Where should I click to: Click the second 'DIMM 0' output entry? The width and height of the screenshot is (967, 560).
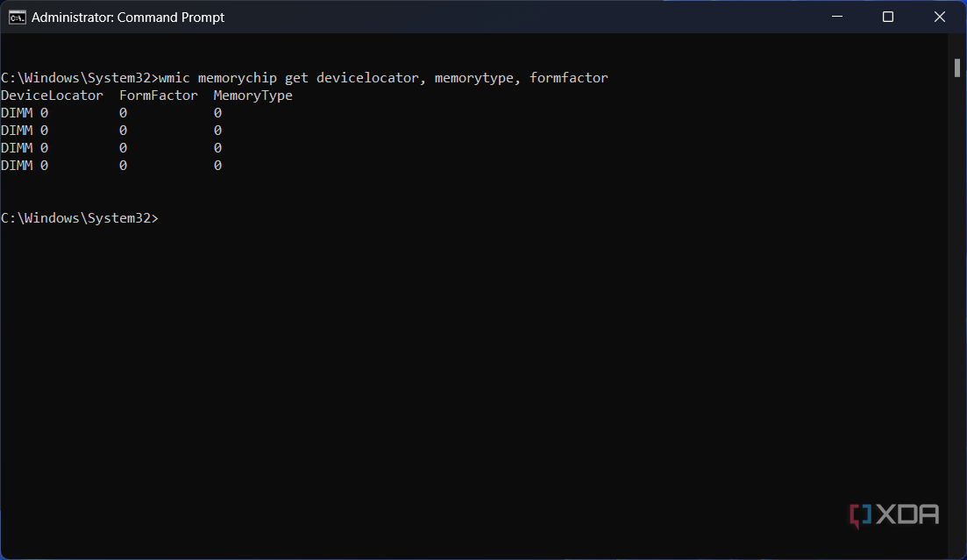tap(25, 131)
